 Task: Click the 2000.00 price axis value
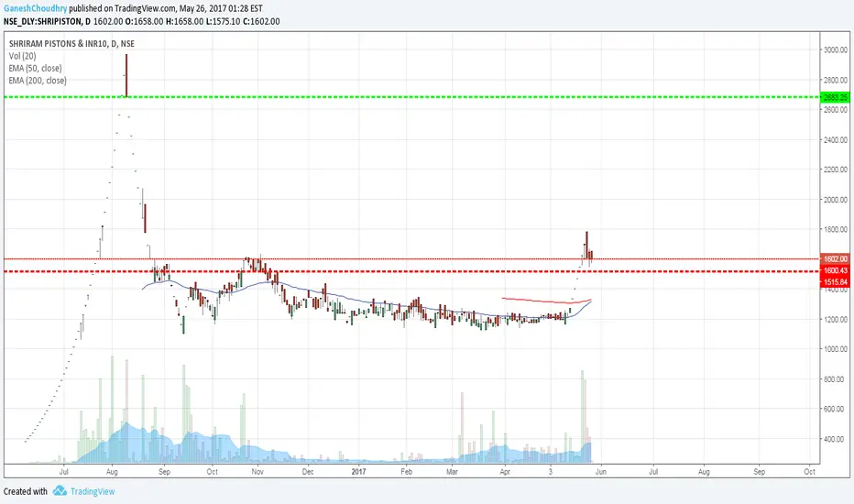point(836,200)
